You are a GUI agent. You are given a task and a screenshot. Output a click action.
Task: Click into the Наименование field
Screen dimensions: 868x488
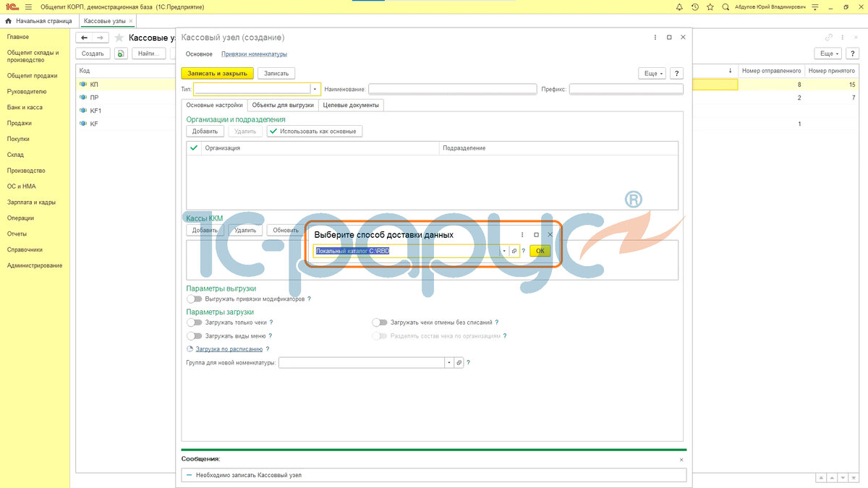(x=451, y=89)
